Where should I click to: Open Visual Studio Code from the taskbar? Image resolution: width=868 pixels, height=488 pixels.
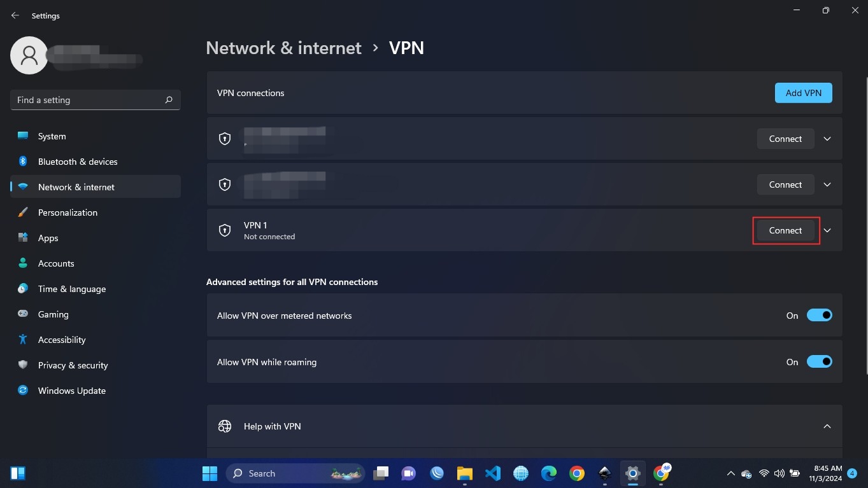[x=492, y=473]
